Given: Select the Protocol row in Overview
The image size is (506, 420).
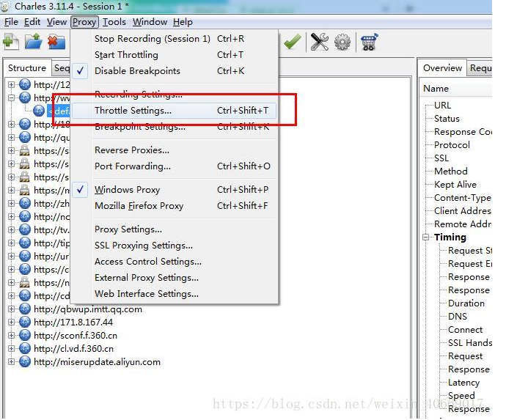Looking at the screenshot, I should pos(452,145).
